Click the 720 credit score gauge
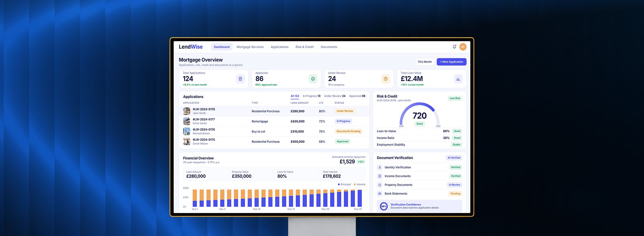Viewport: 644px width, 236px height. pyautogui.click(x=420, y=115)
